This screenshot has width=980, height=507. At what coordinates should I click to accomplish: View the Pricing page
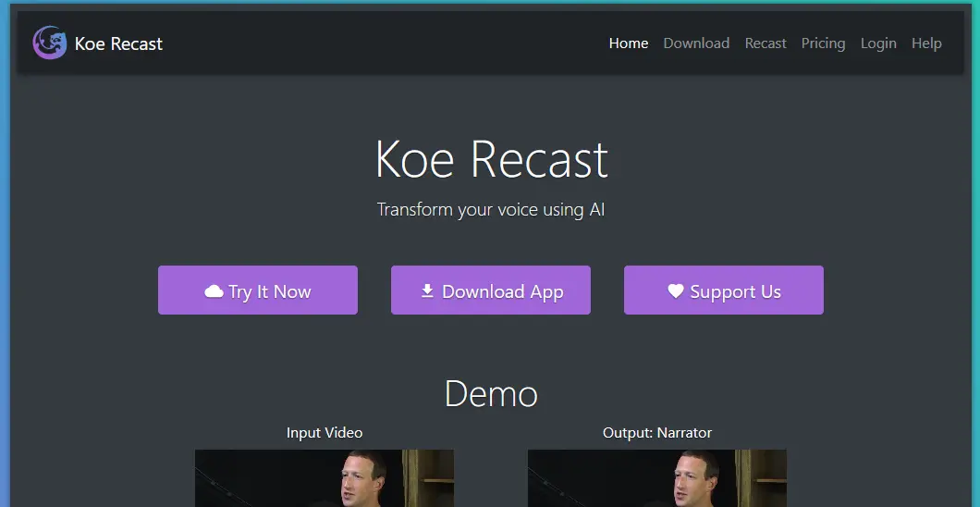823,43
